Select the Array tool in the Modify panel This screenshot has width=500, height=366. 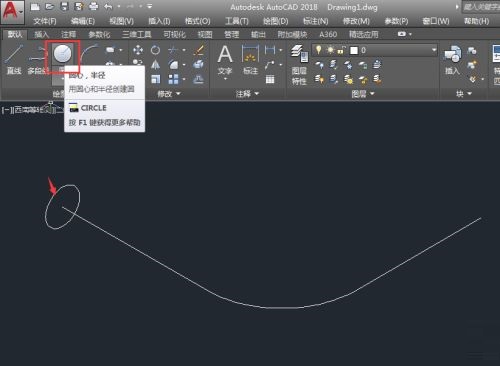(173, 79)
